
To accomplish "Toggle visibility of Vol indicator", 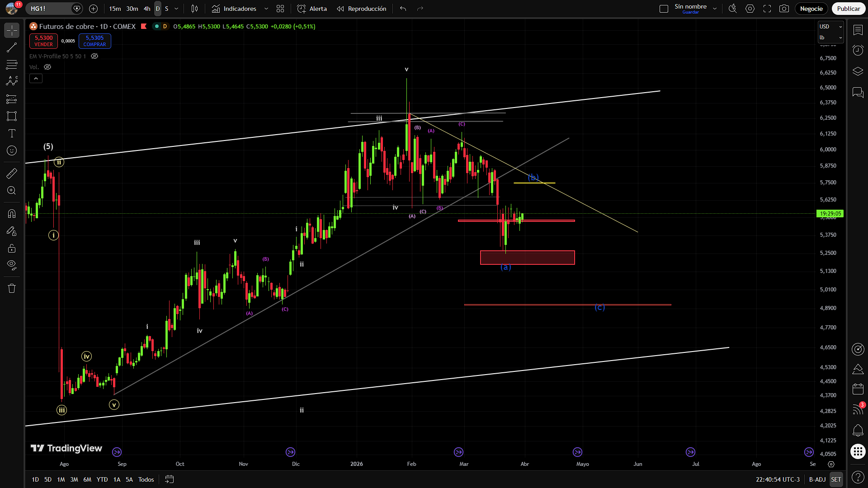I will click(47, 67).
